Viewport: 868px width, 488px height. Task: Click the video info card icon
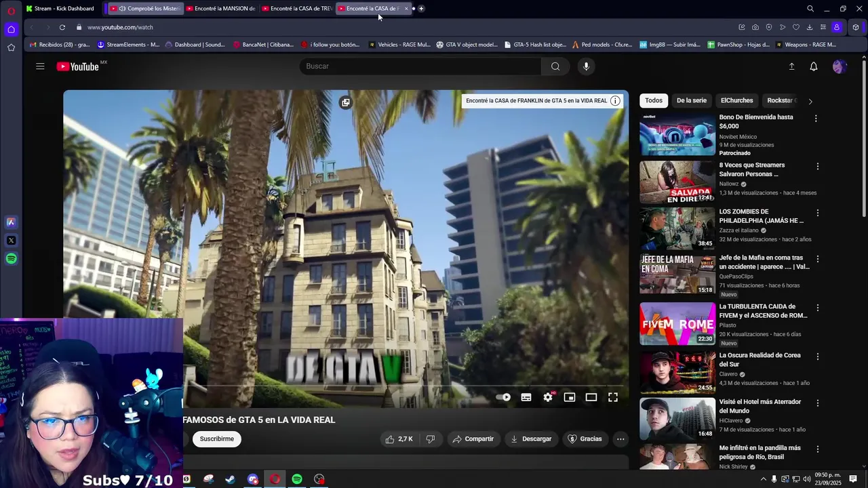[x=615, y=101]
